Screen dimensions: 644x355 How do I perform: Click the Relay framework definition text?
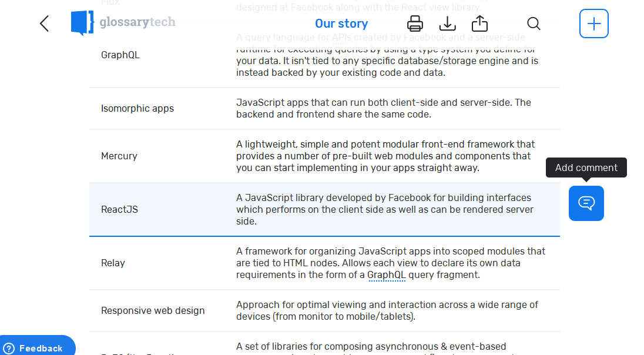(x=391, y=263)
